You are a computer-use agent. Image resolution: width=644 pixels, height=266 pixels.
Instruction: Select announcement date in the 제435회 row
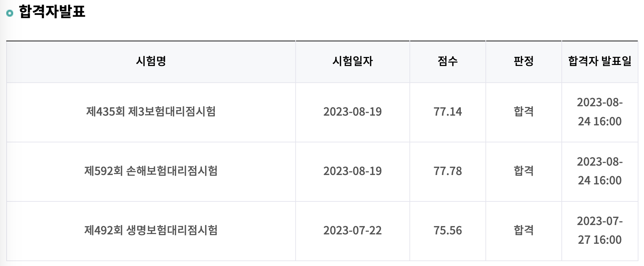pyautogui.click(x=600, y=111)
